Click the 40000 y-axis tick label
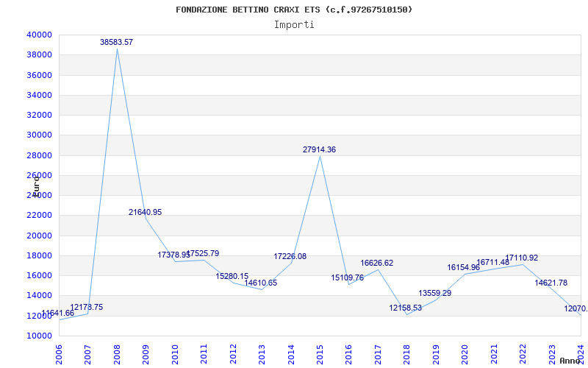This screenshot has width=588, height=368. click(x=39, y=35)
